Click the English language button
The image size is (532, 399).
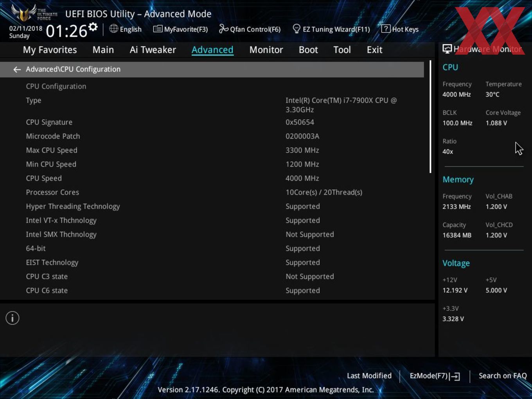[x=126, y=29]
